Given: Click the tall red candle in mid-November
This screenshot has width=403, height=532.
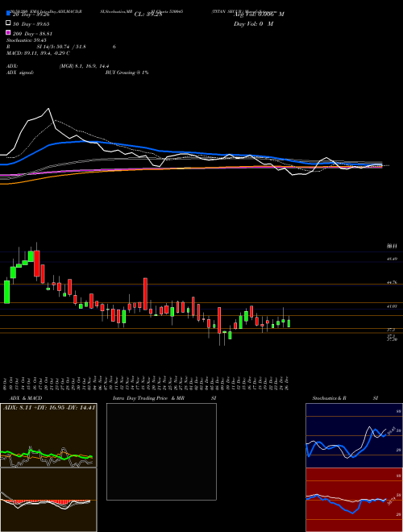Looking at the screenshot, I should click(145, 294).
